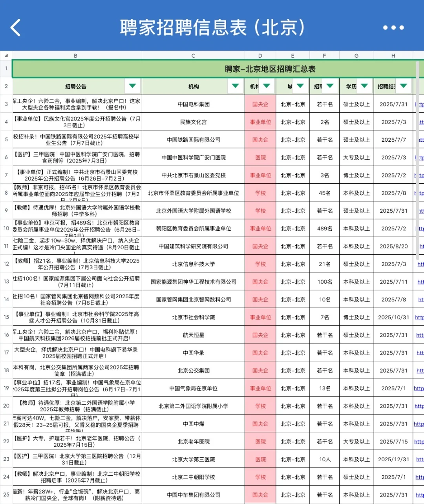Select the date cell 2025/12/31
This screenshot has width=424, height=504.
pyautogui.click(x=393, y=459)
